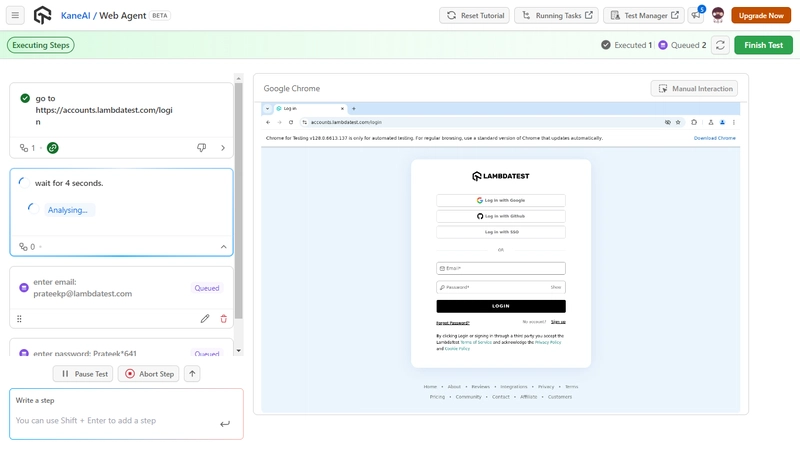Click Community footer link
The image size is (800, 449).
pos(468,397)
